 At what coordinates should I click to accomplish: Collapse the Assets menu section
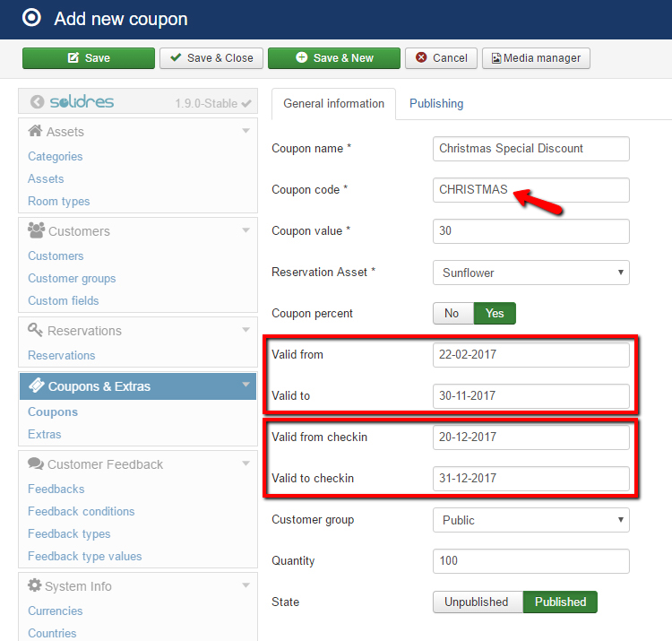[246, 131]
